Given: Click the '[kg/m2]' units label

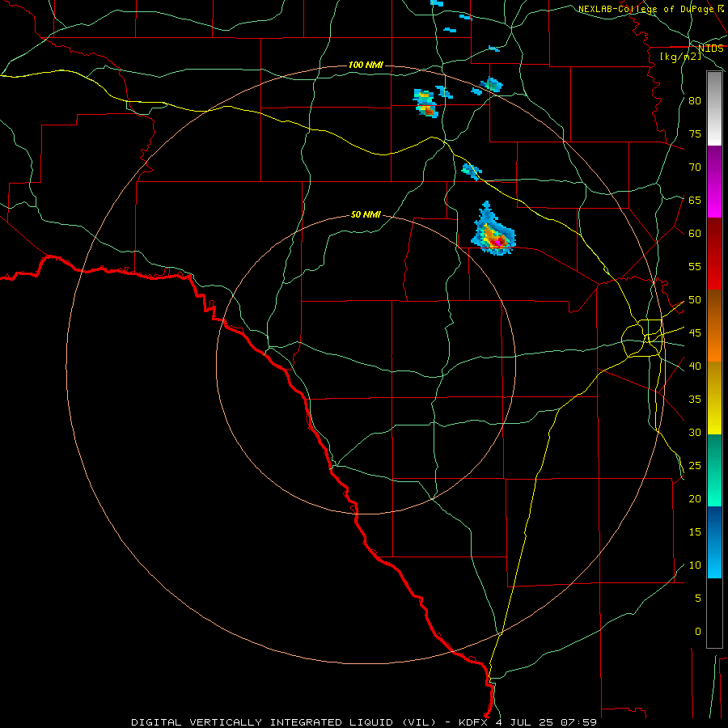Looking at the screenshot, I should (x=680, y=57).
